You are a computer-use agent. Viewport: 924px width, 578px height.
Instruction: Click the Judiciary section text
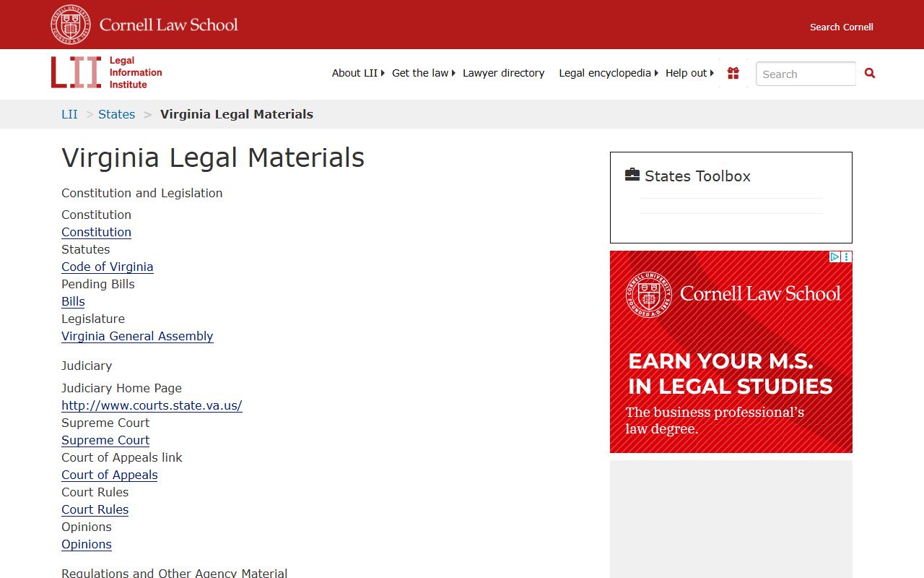coord(87,366)
